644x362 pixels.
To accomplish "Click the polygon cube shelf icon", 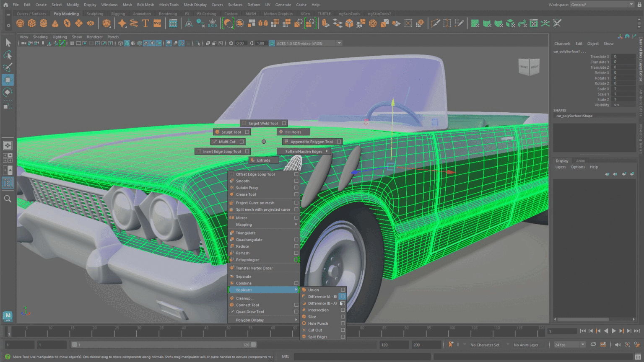I will (x=32, y=23).
